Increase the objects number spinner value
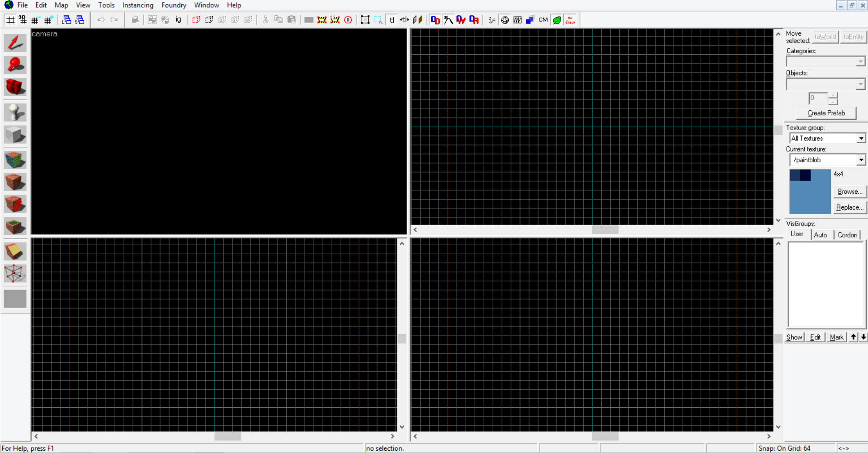868x453 pixels. 833,95
